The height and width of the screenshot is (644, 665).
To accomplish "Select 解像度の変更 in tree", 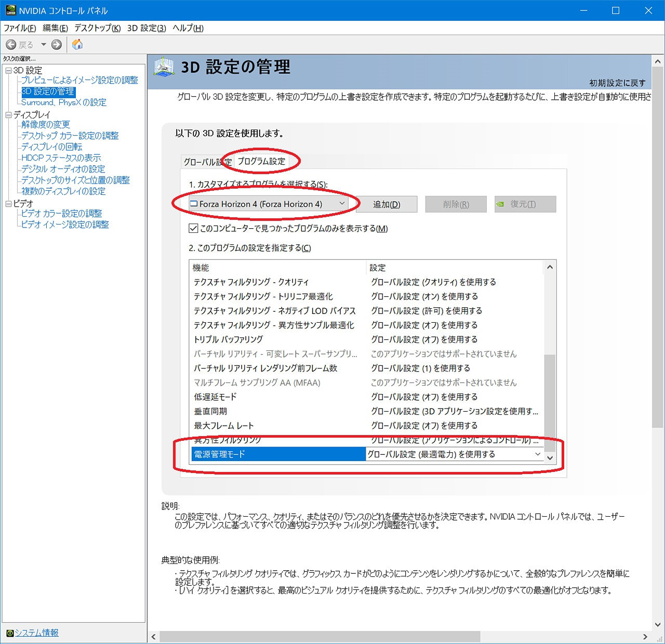I will pyautogui.click(x=46, y=125).
